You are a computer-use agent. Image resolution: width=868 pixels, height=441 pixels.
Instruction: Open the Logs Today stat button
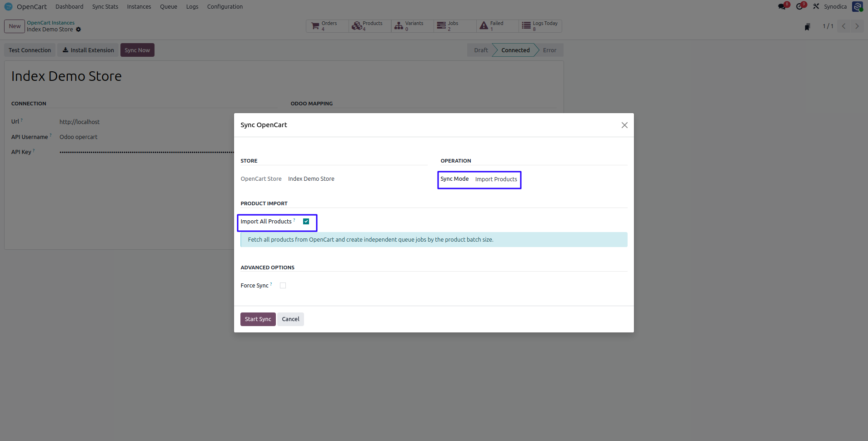[540, 26]
